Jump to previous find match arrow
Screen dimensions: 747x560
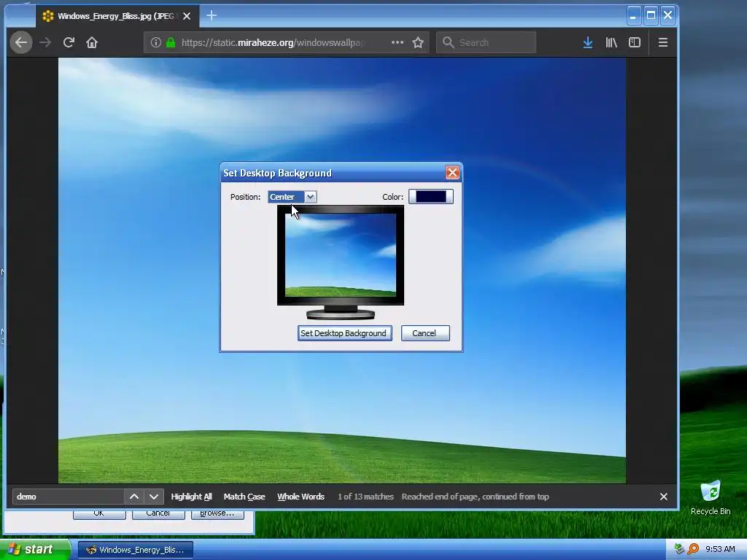coord(134,497)
